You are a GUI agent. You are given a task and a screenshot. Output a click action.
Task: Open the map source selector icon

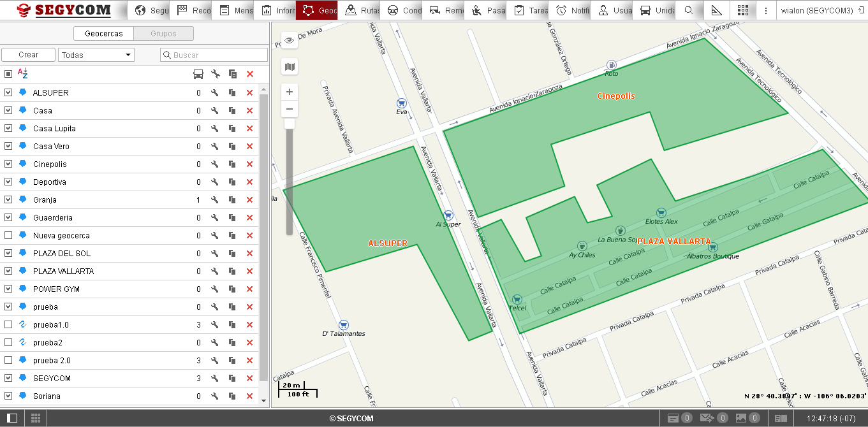(290, 66)
